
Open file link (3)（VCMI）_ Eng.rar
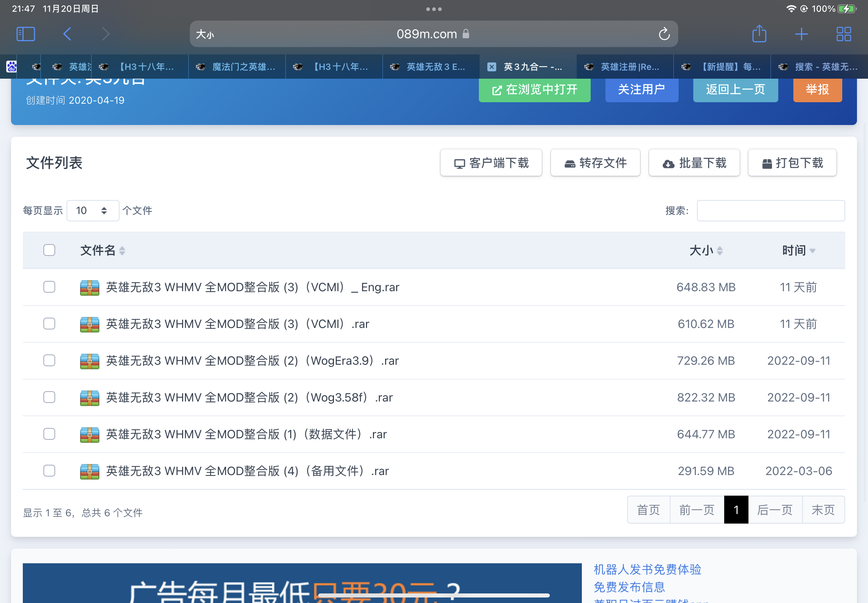pos(252,288)
